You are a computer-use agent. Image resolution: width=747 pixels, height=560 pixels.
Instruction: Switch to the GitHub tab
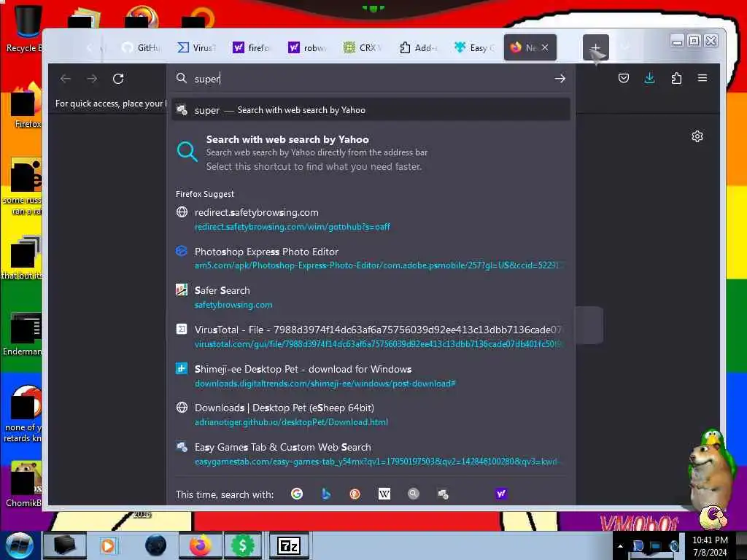pos(141,47)
